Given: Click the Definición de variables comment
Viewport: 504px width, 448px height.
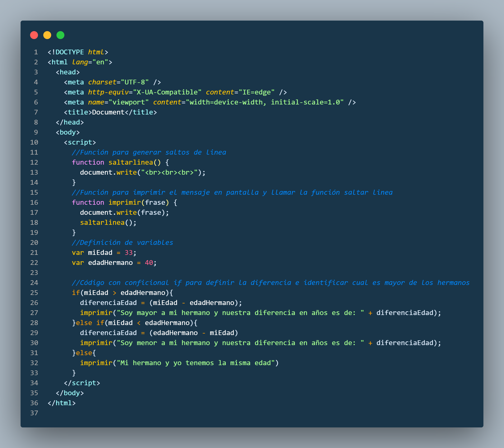Looking at the screenshot, I should (x=122, y=242).
